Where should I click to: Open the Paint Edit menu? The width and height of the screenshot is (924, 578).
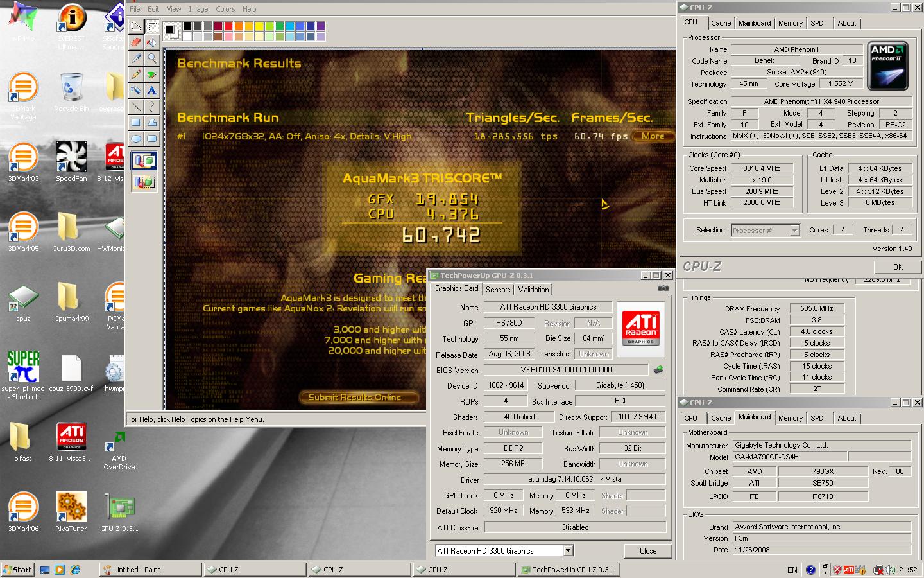(153, 9)
